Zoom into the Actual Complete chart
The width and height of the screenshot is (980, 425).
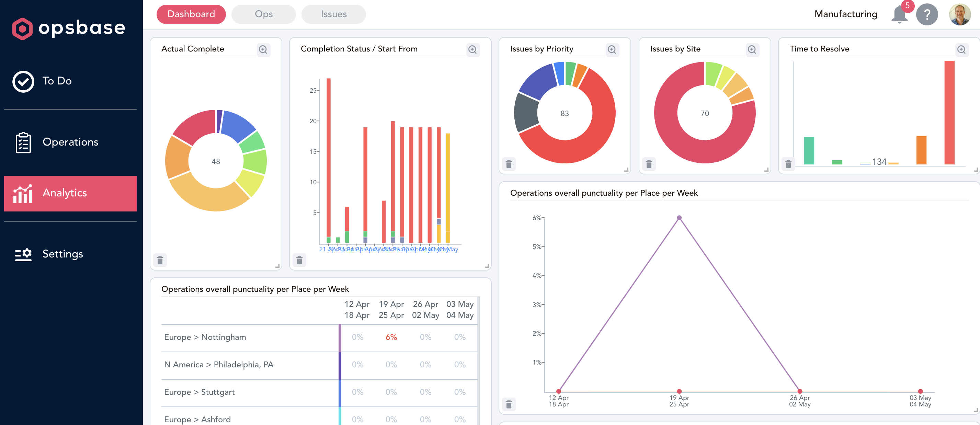263,49
